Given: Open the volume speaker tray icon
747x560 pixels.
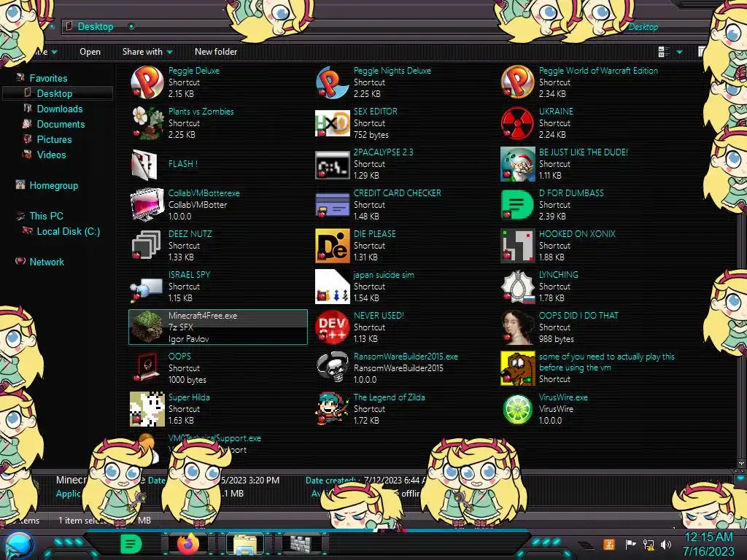Looking at the screenshot, I should [666, 544].
